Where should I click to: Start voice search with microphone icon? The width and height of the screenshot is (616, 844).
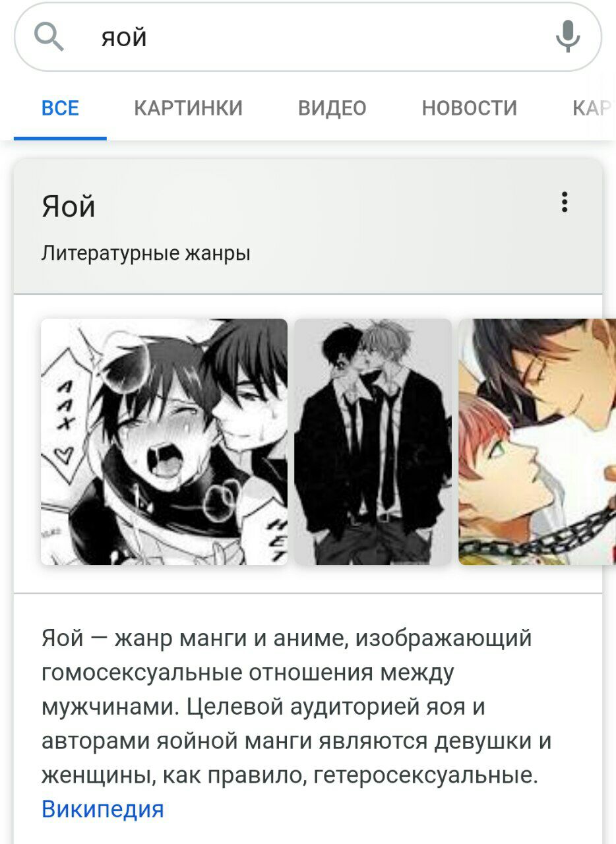tap(567, 36)
